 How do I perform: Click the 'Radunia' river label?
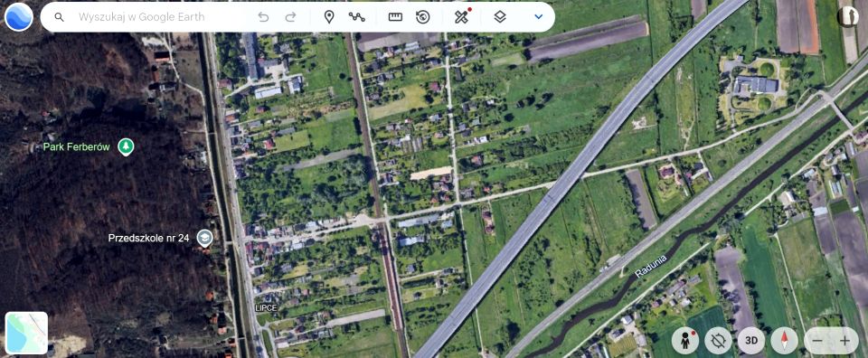coord(651,266)
